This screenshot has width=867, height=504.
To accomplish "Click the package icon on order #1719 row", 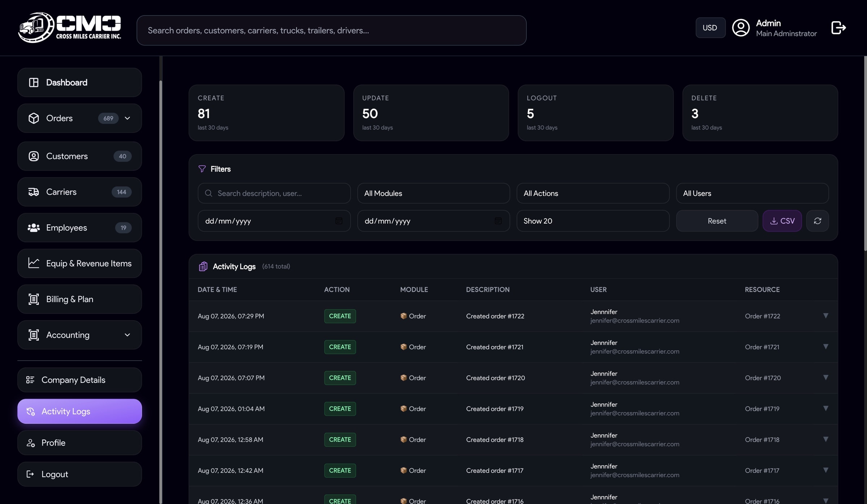I will click(404, 408).
